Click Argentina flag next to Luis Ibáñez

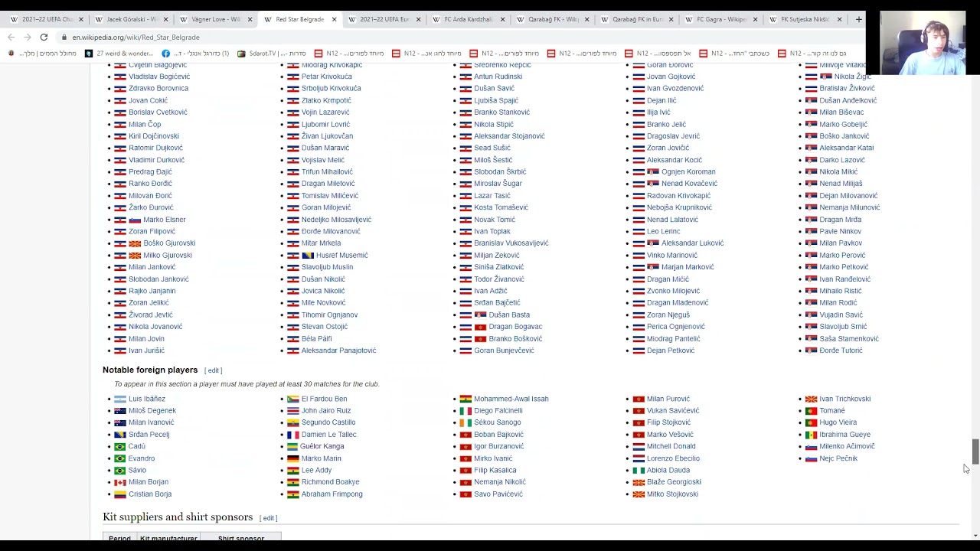(119, 399)
